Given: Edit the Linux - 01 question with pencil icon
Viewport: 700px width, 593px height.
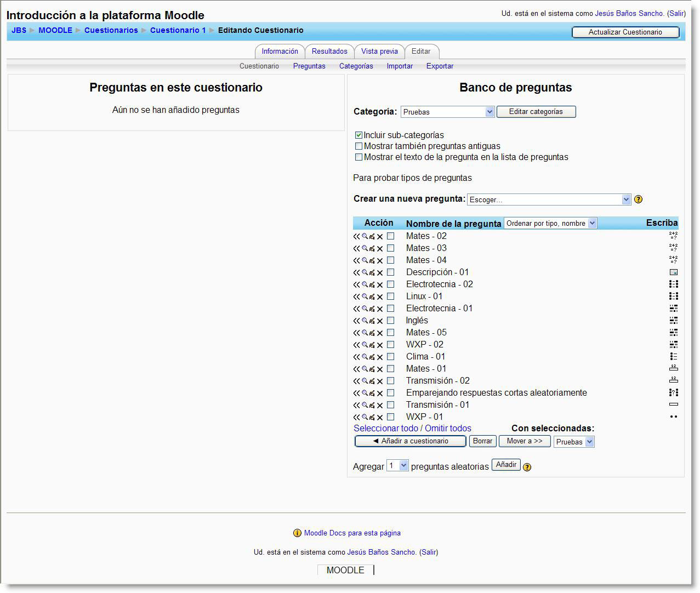Looking at the screenshot, I should pos(372,297).
